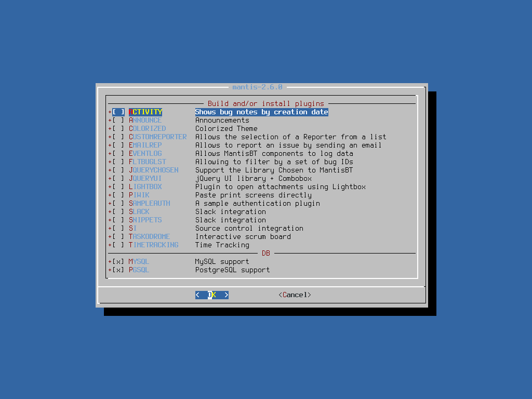Click 'Paste print screens directly' description
The height and width of the screenshot is (399, 532).
(254, 195)
